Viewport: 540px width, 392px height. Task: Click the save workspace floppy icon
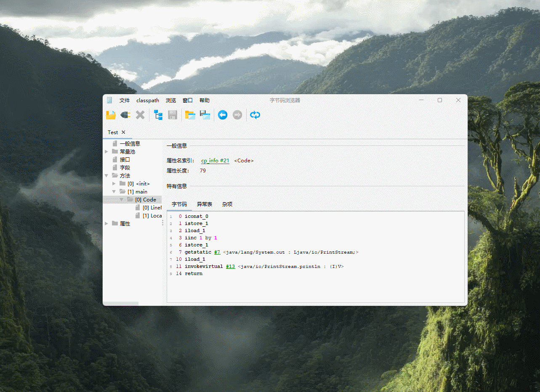(205, 115)
